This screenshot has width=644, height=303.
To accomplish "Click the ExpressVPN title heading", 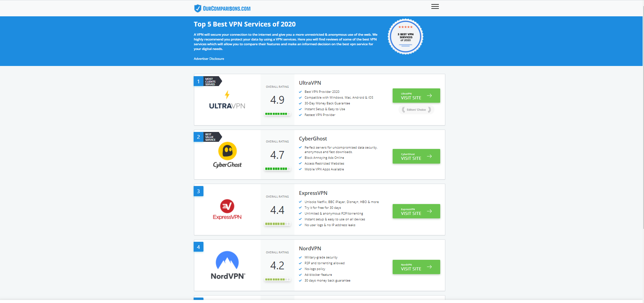I will [313, 193].
